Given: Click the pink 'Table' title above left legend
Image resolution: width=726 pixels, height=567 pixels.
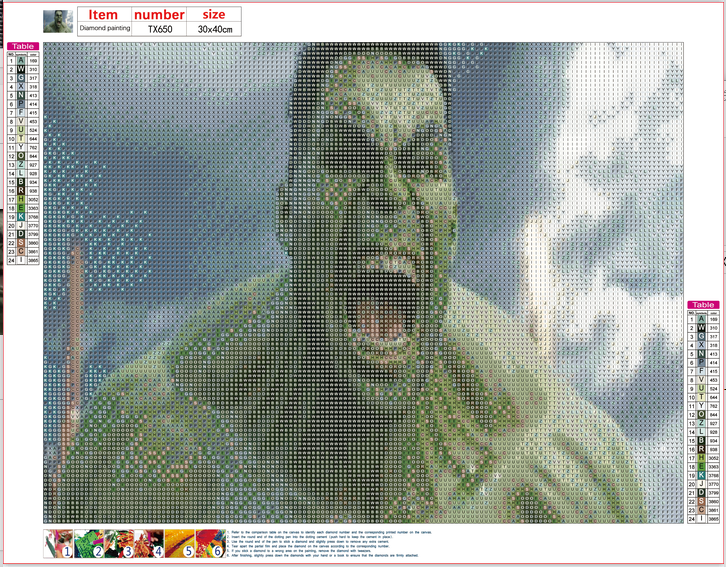Looking at the screenshot, I should [x=22, y=47].
